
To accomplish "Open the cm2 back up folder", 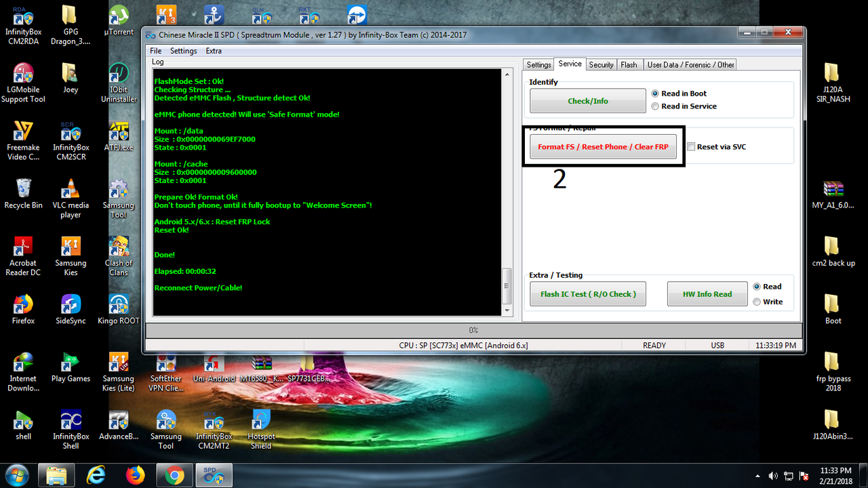I will (833, 251).
